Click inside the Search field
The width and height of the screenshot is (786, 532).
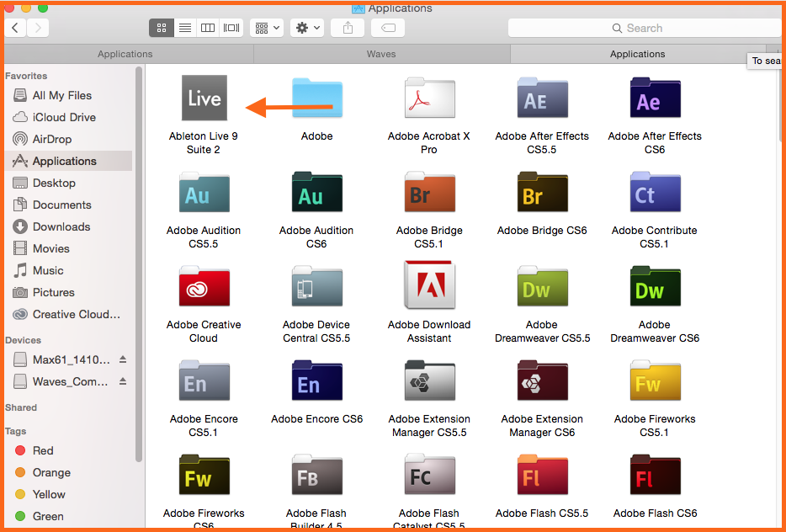644,28
